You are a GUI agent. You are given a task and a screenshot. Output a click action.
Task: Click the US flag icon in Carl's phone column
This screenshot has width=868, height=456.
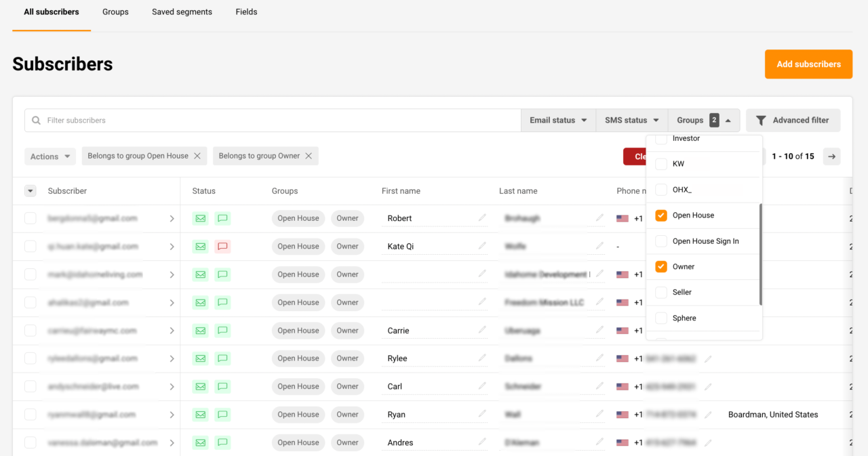pos(623,386)
